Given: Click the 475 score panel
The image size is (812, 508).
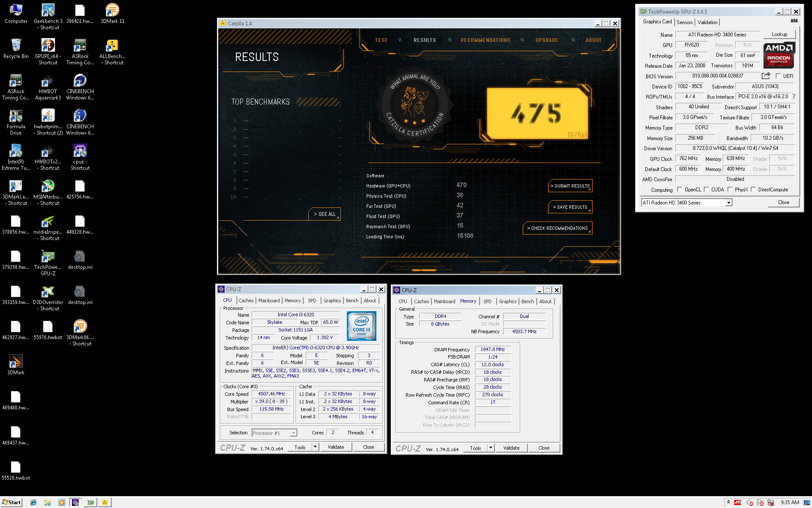Looking at the screenshot, I should [x=537, y=113].
